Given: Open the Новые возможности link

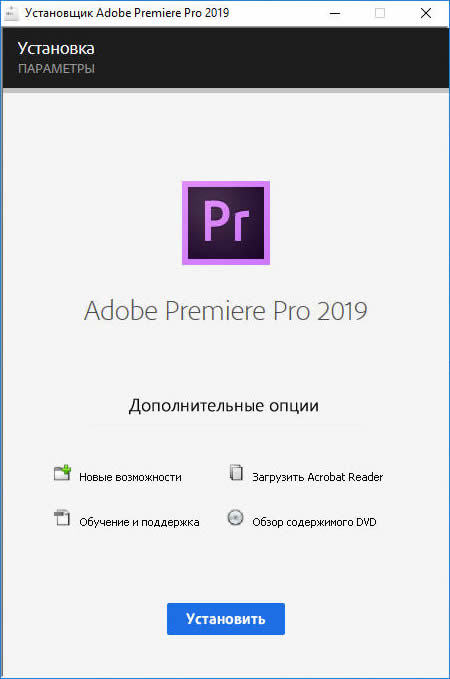Looking at the screenshot, I should tap(130, 477).
